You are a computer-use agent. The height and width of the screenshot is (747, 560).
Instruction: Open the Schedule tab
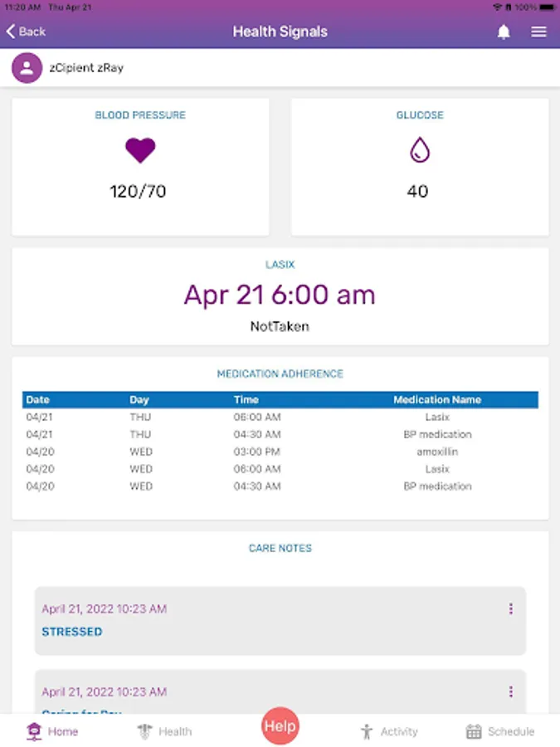point(499,731)
